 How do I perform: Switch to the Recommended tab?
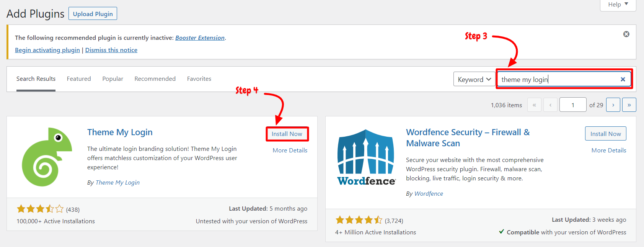click(x=155, y=79)
